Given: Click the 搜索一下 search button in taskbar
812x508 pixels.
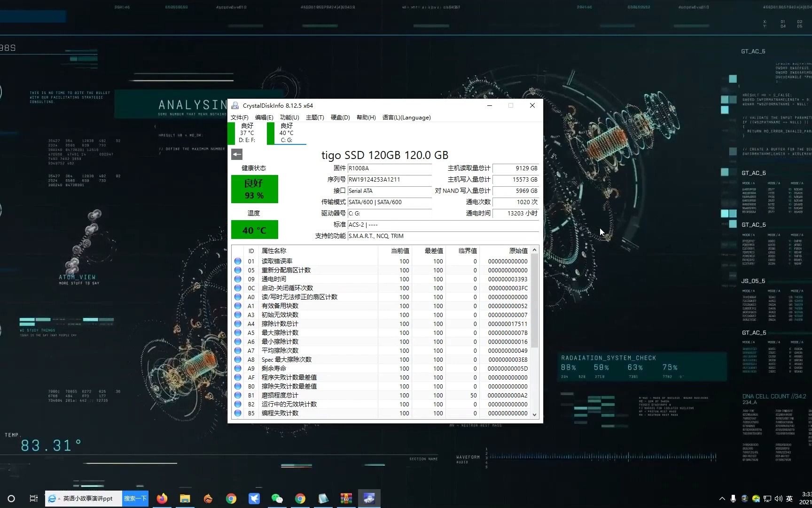Looking at the screenshot, I should click(x=135, y=499).
